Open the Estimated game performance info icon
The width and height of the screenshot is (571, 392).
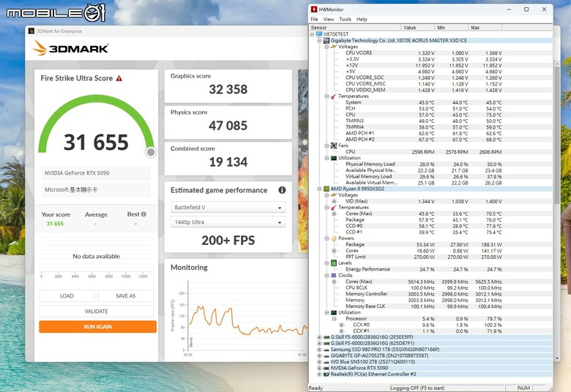[282, 190]
